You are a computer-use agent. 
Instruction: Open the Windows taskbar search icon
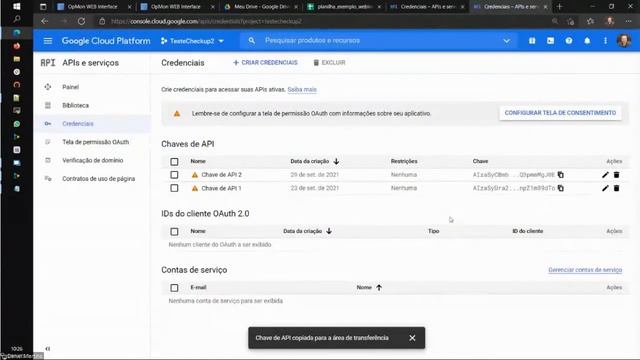16,19
